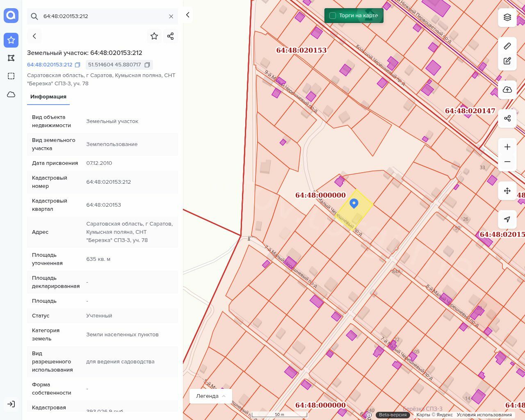This screenshot has width=525, height=420.
Task: Clear the cadastral number search field
Action: pyautogui.click(x=171, y=16)
